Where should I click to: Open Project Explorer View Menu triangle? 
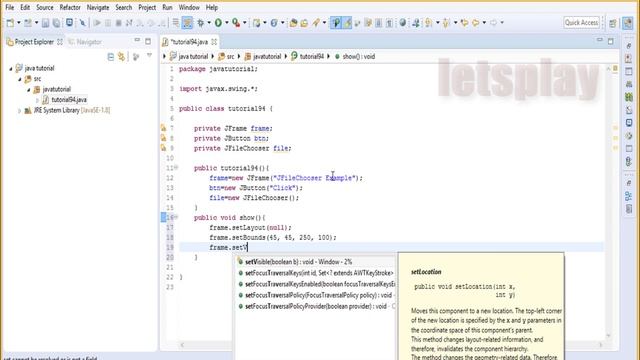pyautogui.click(x=149, y=56)
